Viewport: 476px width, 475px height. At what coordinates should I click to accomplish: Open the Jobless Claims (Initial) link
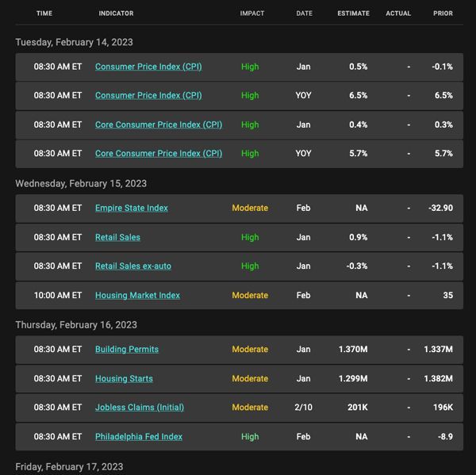(x=140, y=408)
